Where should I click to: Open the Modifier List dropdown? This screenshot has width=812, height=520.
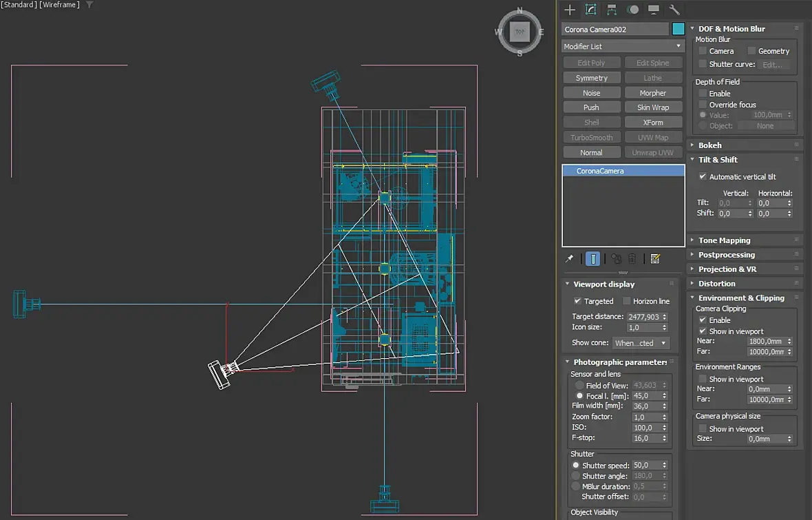pos(623,46)
